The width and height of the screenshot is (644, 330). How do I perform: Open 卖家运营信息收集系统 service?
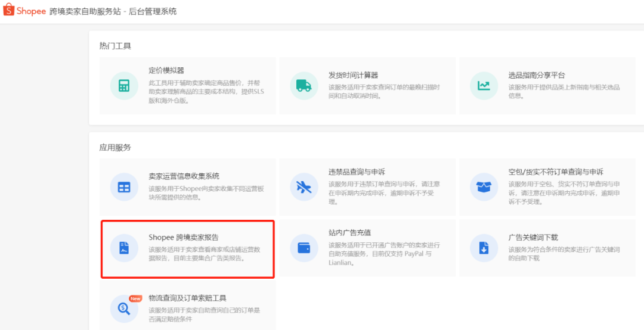[x=184, y=176]
